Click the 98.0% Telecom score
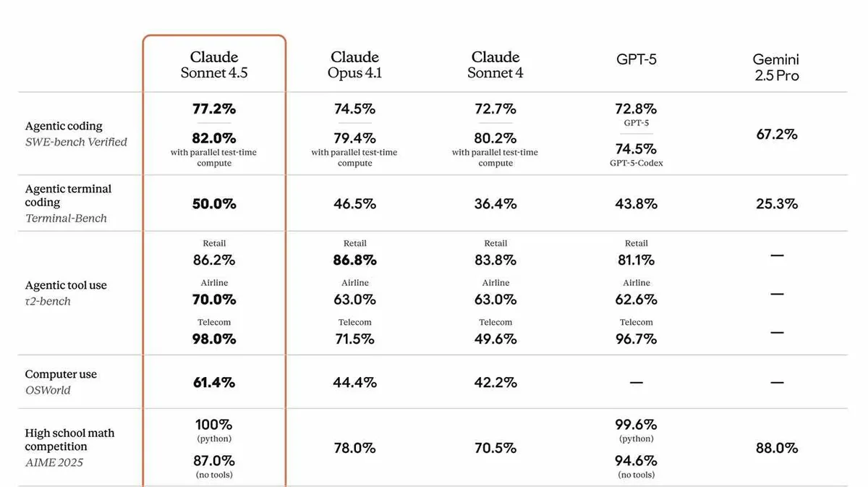Image resolution: width=868 pixels, height=487 pixels. coord(214,339)
